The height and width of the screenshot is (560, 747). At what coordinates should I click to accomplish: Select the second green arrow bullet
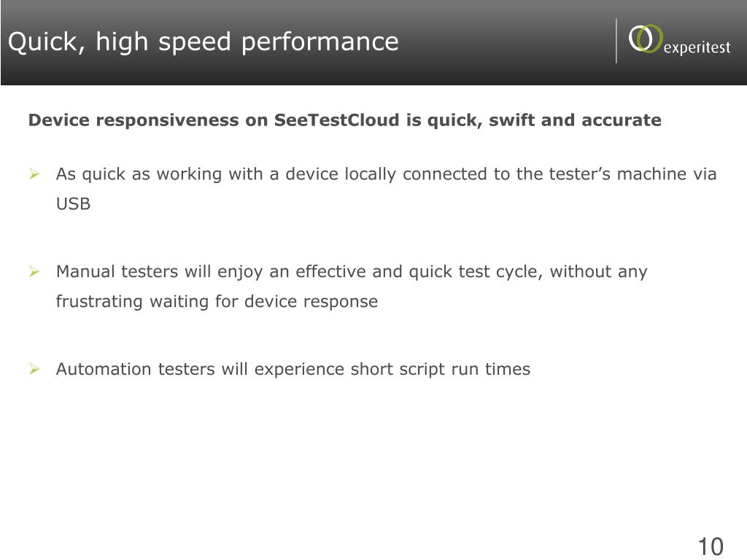pos(34,271)
